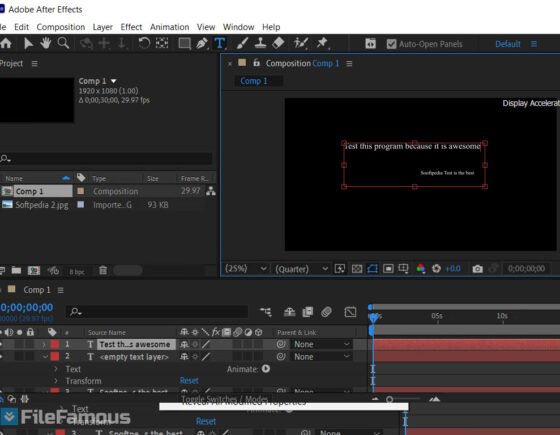Toggle shy switch for the empty text layer
This screenshot has height=435, width=560.
(x=184, y=356)
